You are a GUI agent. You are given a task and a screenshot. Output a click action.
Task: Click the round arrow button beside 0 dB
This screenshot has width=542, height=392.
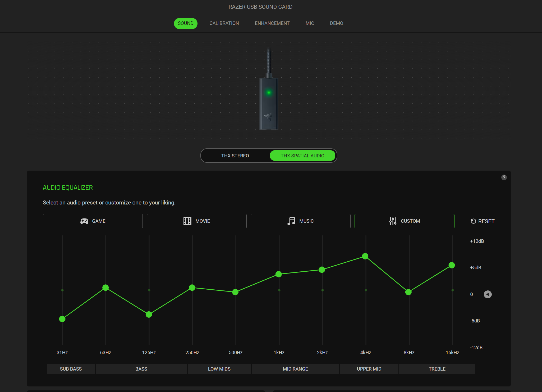pos(488,294)
